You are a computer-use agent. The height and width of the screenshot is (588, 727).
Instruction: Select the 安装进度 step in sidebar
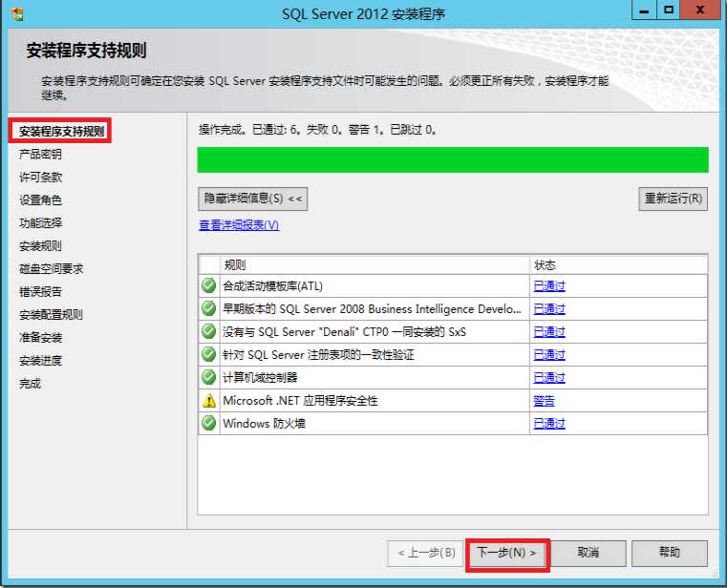pyautogui.click(x=40, y=361)
